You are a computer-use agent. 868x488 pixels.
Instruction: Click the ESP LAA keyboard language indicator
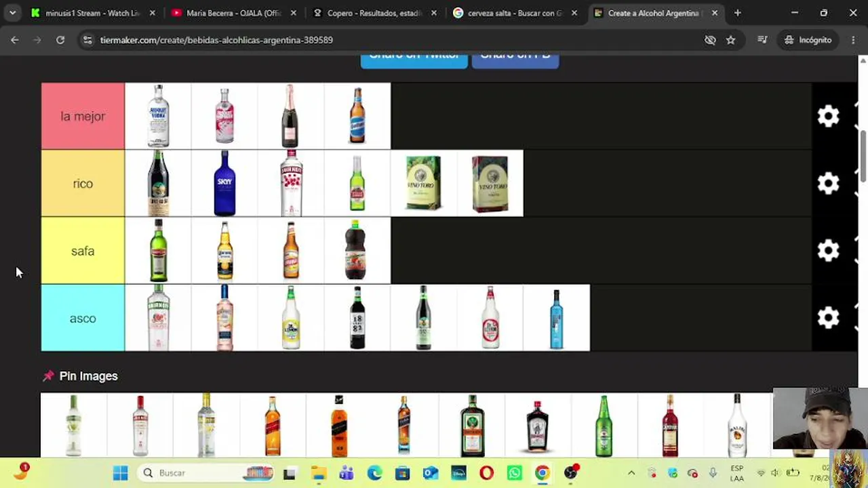coord(737,473)
